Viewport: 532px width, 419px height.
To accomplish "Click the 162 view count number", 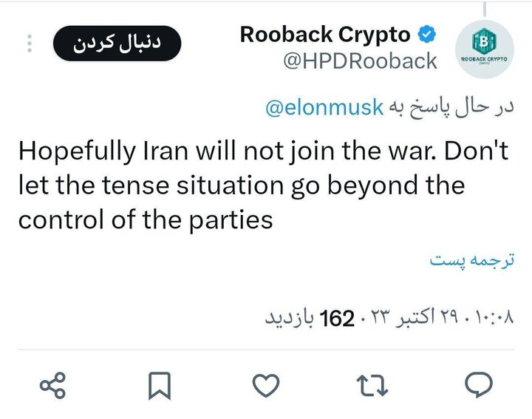I will click(339, 318).
